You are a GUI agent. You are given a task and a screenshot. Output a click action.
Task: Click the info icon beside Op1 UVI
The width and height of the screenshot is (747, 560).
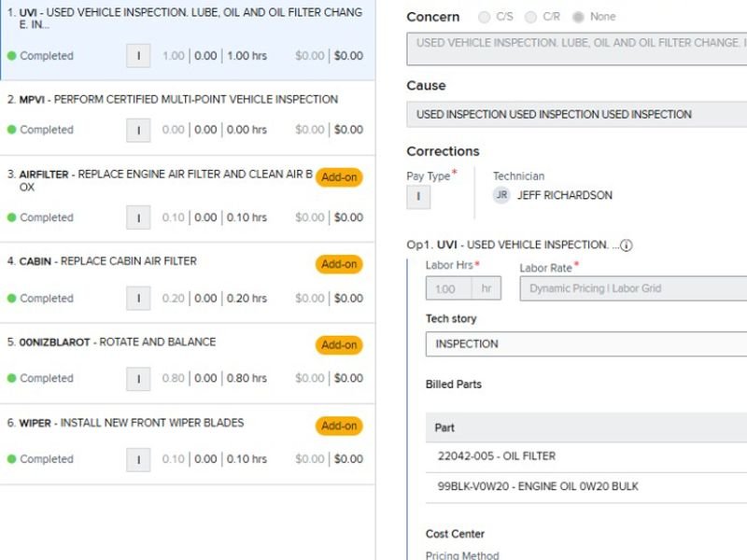point(626,245)
